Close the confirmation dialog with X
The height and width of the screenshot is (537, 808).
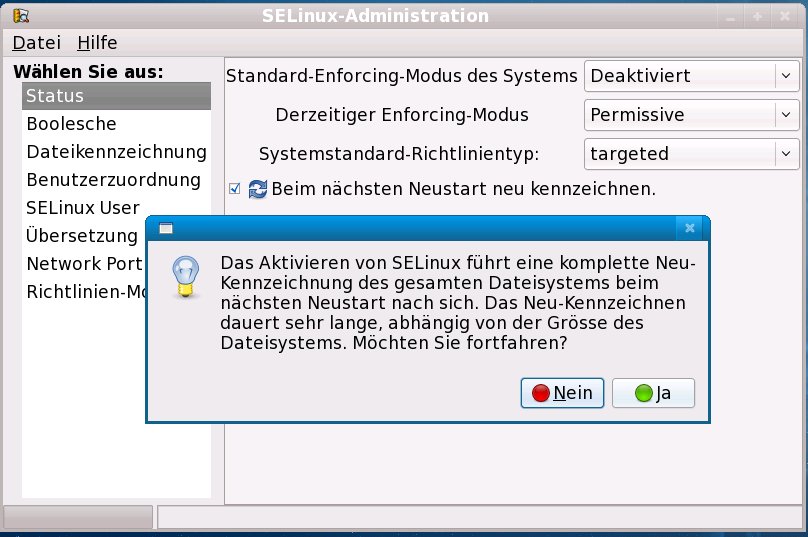tap(690, 228)
